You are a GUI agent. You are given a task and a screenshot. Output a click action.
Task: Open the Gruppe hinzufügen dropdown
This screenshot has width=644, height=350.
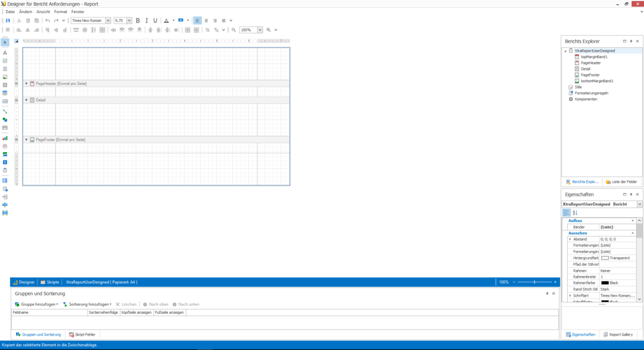coord(37,304)
